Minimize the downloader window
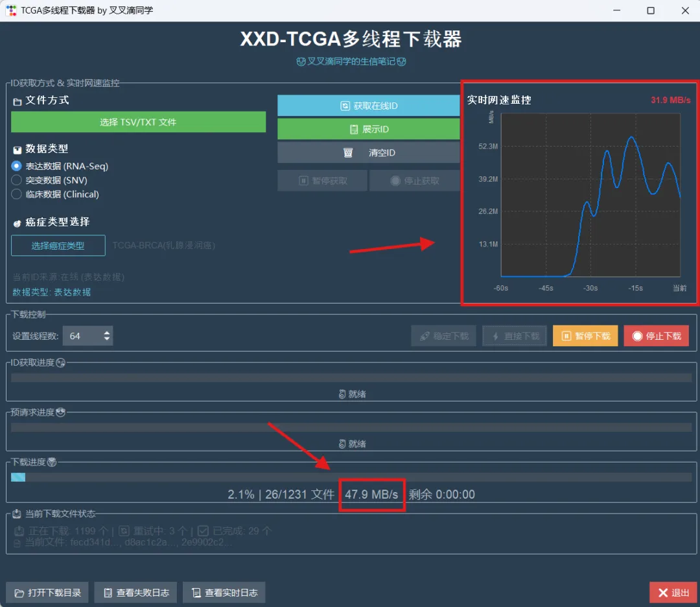The width and height of the screenshot is (700, 607). tap(616, 10)
